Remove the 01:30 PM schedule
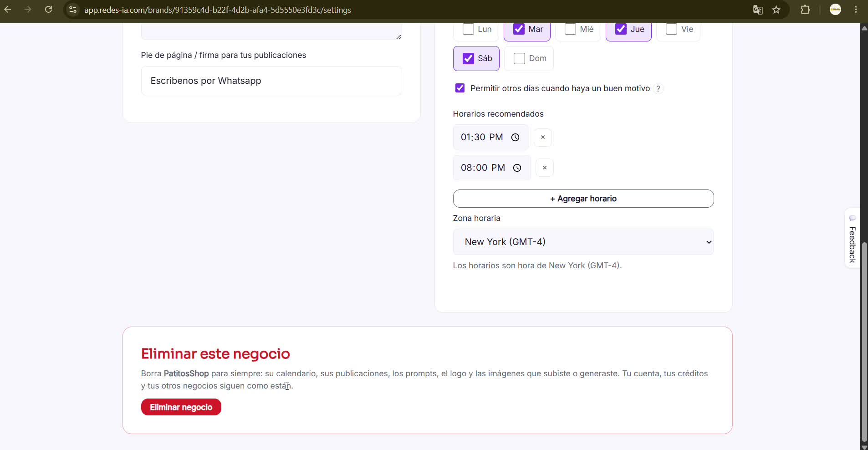The width and height of the screenshot is (868, 450). click(543, 137)
